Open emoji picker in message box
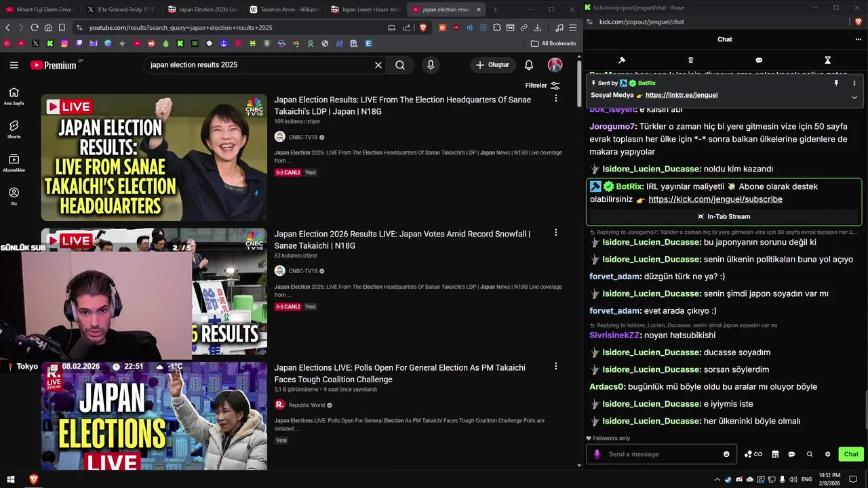 tap(726, 454)
